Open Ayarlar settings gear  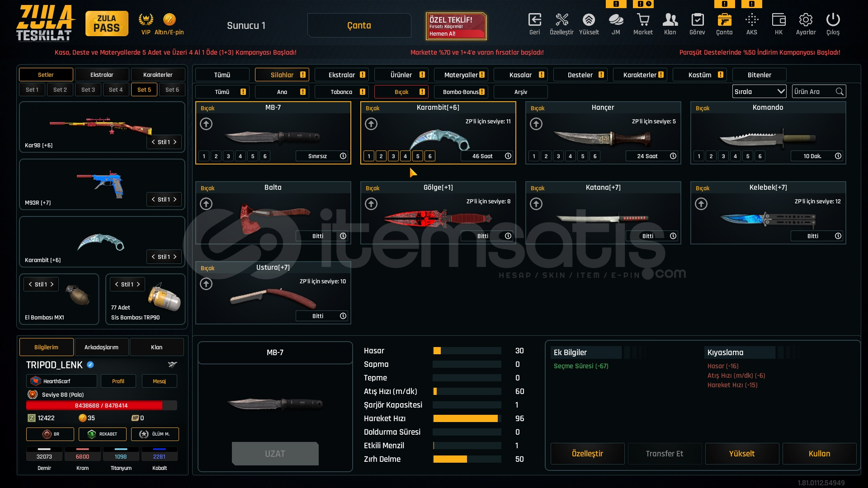click(806, 20)
